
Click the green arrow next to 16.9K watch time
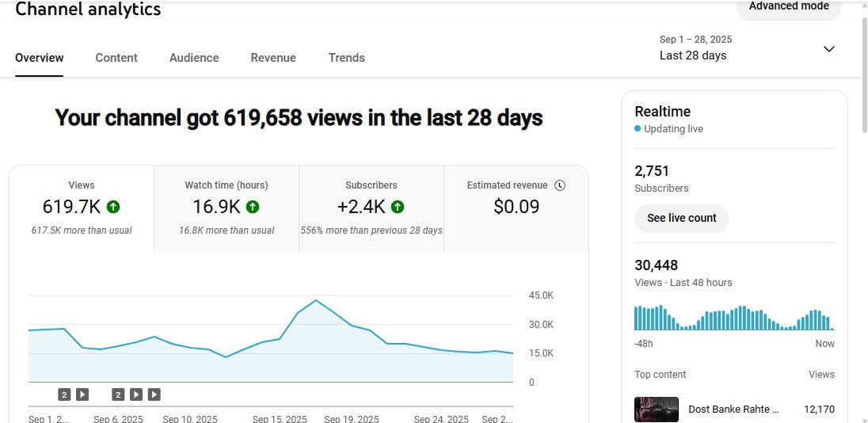coord(253,207)
